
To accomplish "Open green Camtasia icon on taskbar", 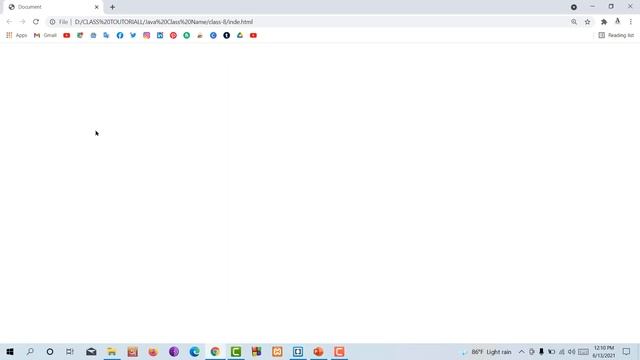I will click(x=236, y=351).
